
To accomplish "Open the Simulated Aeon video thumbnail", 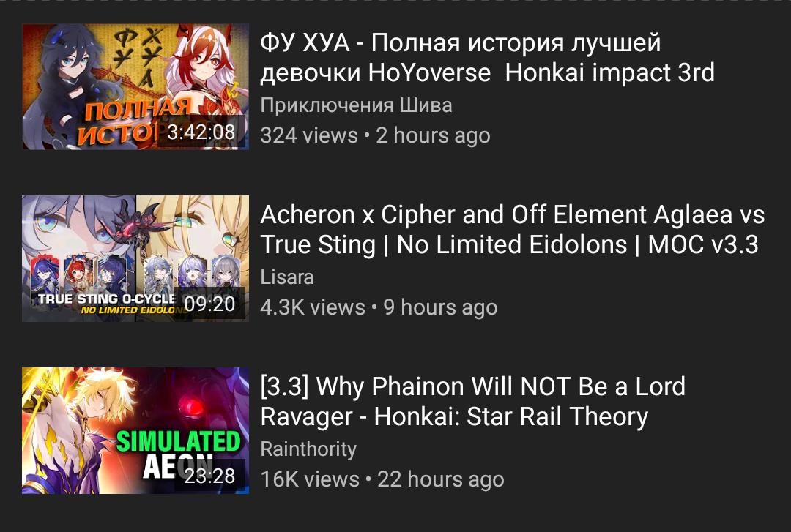I will tap(135, 430).
